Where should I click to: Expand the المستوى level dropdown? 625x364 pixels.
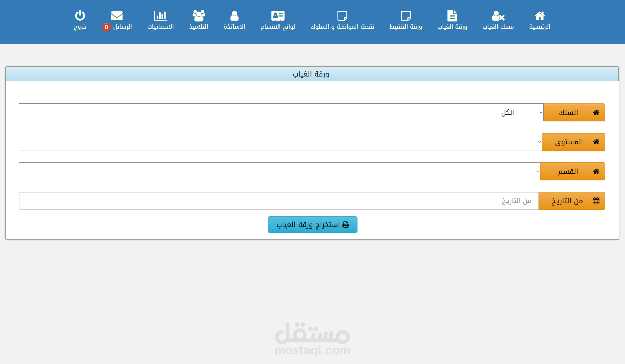(x=280, y=142)
